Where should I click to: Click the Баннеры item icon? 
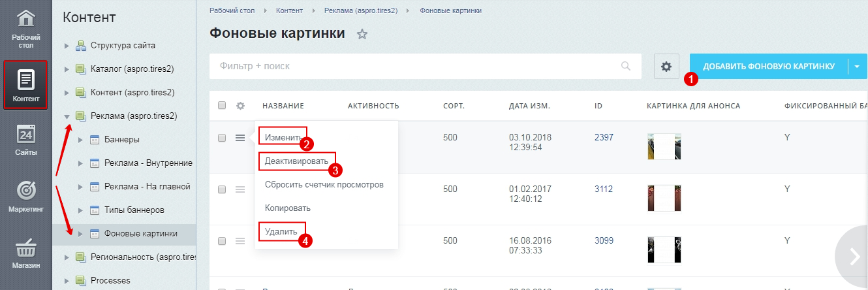(x=94, y=139)
